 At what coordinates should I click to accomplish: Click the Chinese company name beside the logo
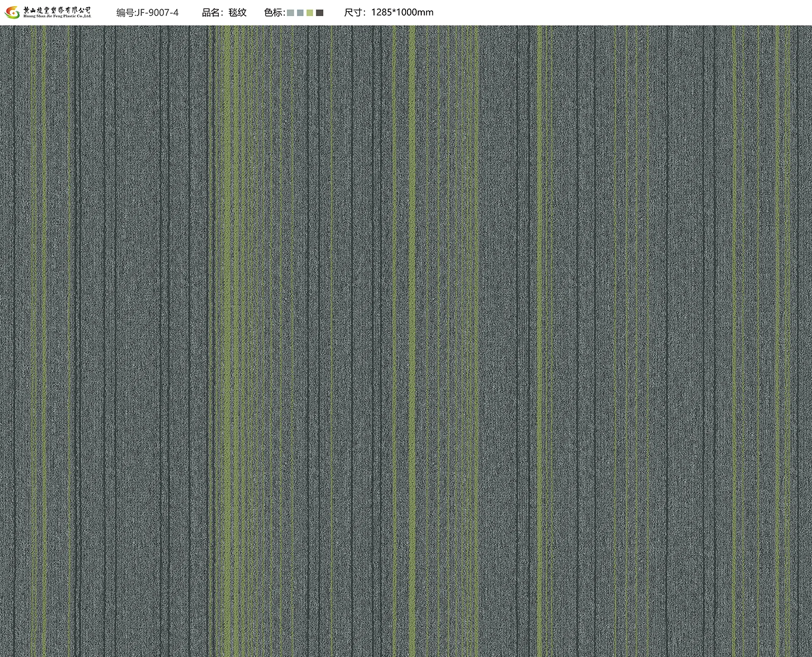[58, 10]
